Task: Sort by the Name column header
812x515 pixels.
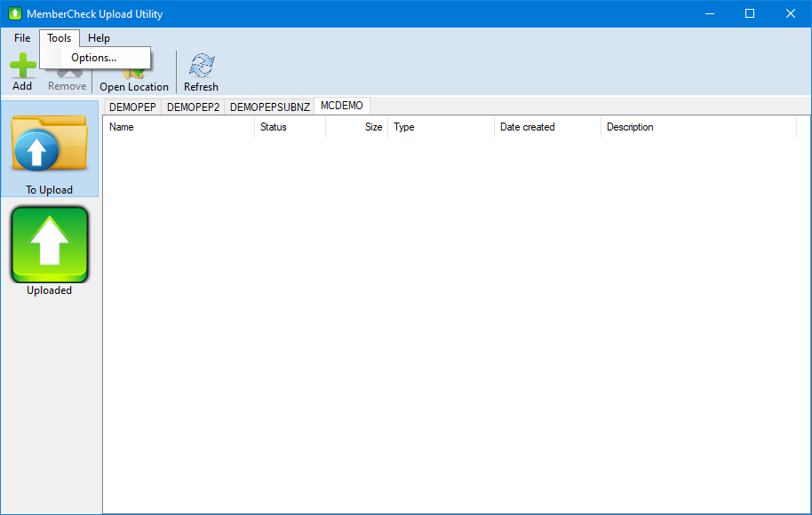Action: 179,127
